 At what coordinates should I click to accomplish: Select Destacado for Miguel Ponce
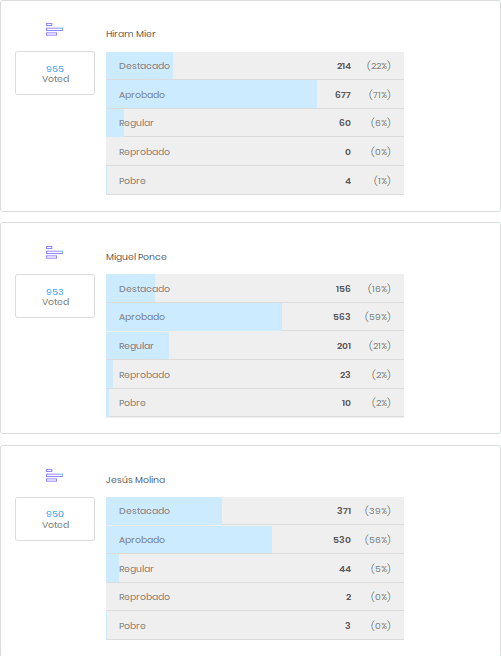tap(255, 289)
